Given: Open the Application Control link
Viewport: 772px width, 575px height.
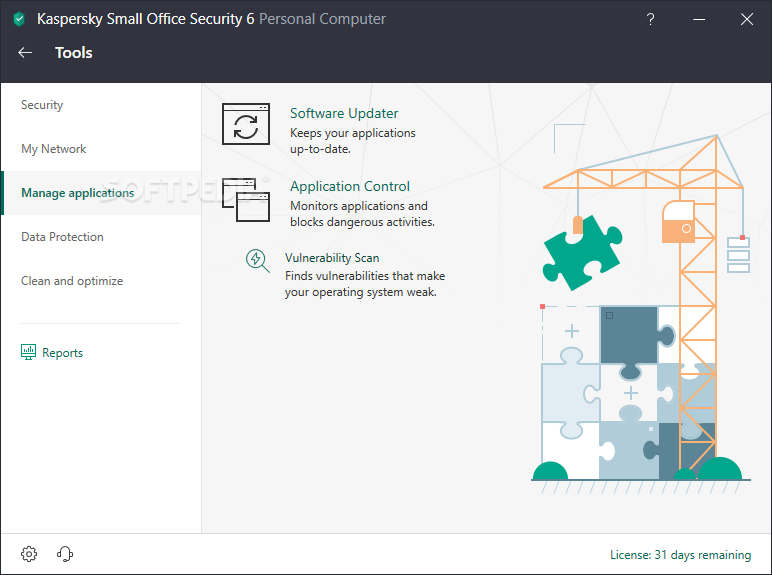Looking at the screenshot, I should coord(350,186).
